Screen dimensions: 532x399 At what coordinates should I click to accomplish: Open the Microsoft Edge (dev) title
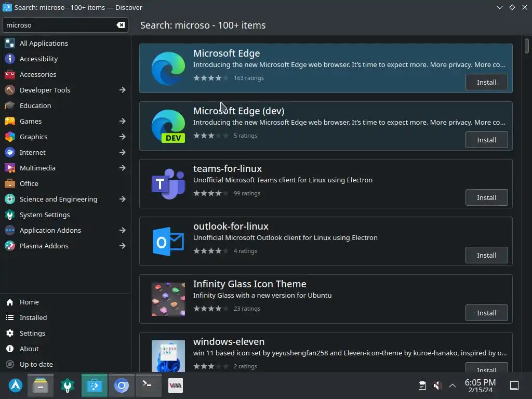pyautogui.click(x=239, y=111)
